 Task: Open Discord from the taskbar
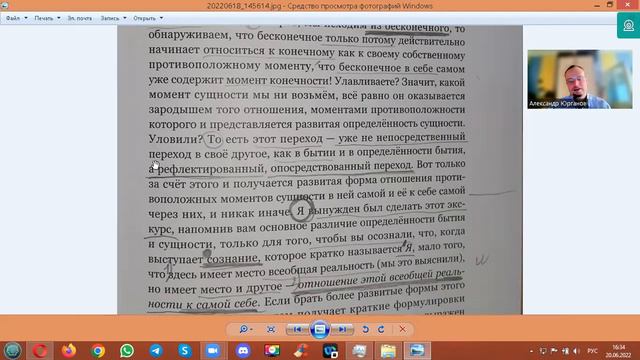pos(243,350)
